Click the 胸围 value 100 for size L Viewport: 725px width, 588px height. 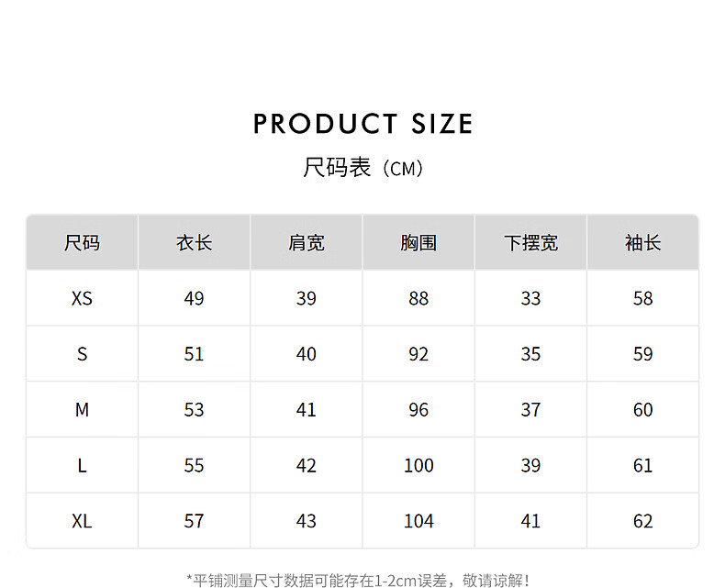click(x=418, y=466)
